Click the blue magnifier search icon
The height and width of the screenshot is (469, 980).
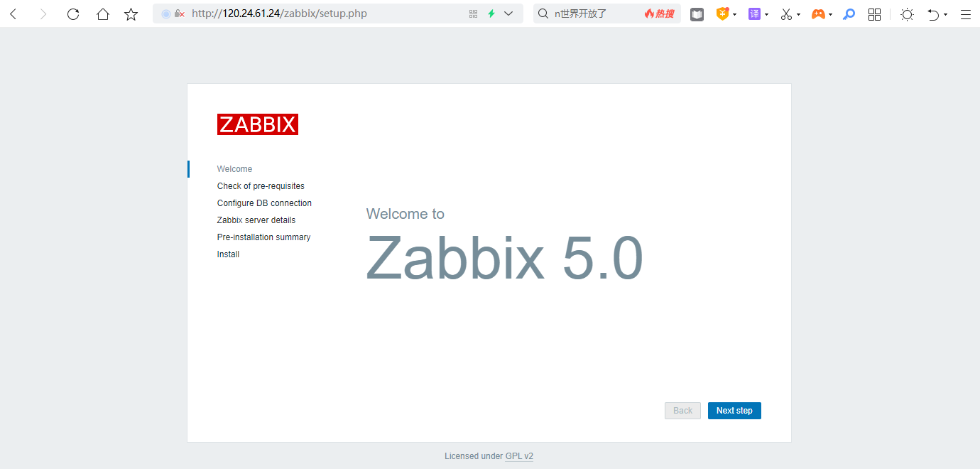[849, 14]
